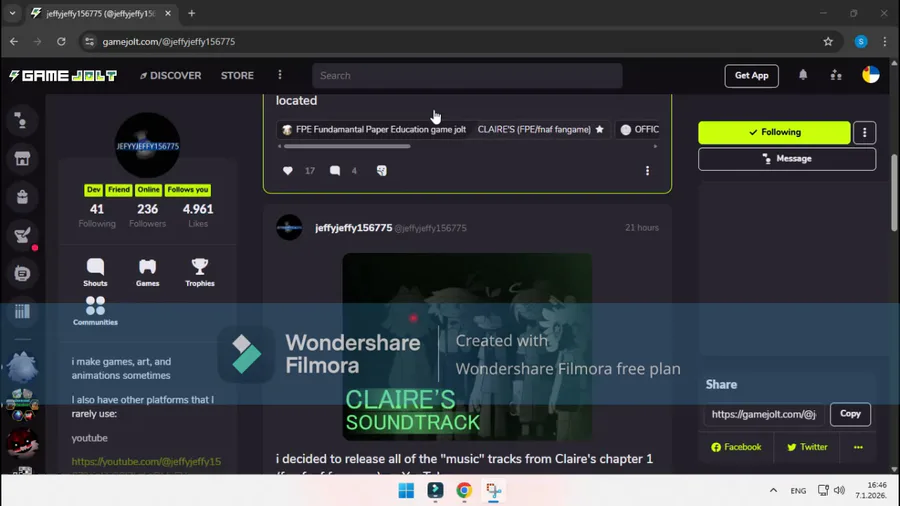900x506 pixels.
Task: Select the share URL field
Action: point(763,414)
